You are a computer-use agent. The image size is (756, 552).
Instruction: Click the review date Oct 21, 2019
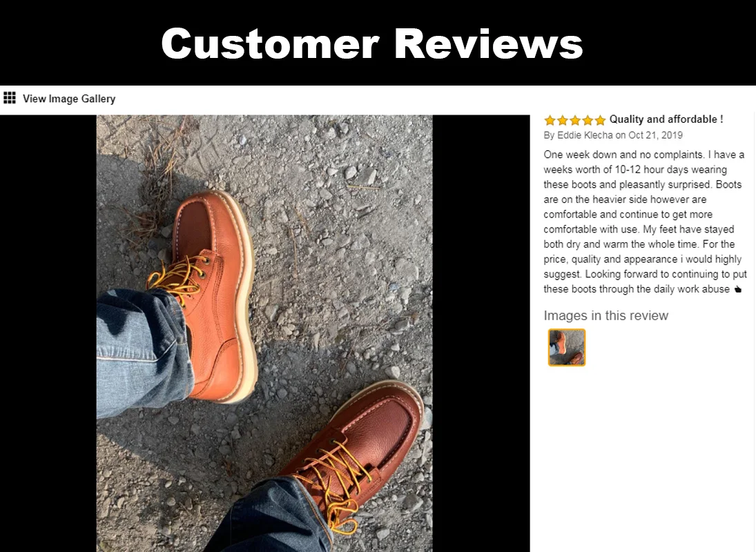tap(655, 135)
